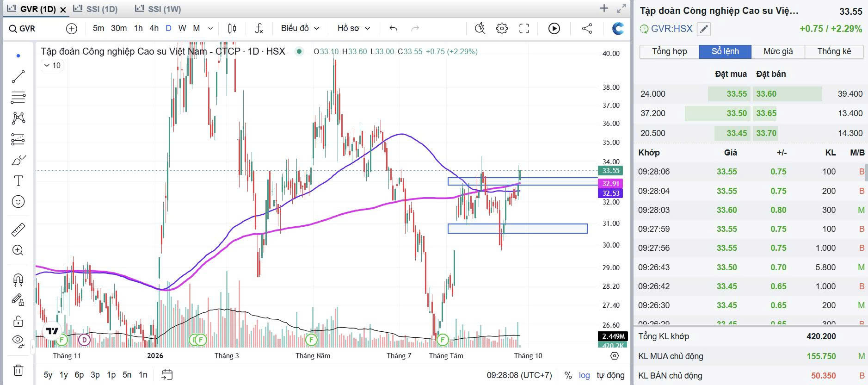868x385 pixels.
Task: Open the Fibonacci retracement tool
Action: click(18, 97)
